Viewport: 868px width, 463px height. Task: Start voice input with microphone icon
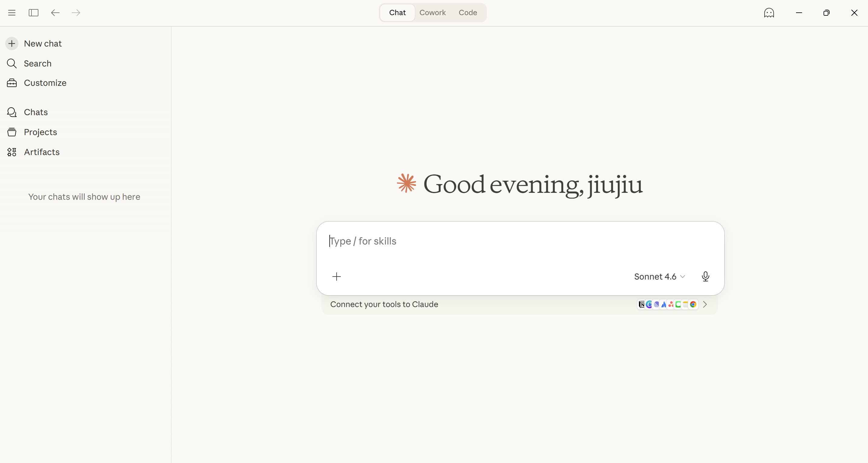pyautogui.click(x=705, y=277)
